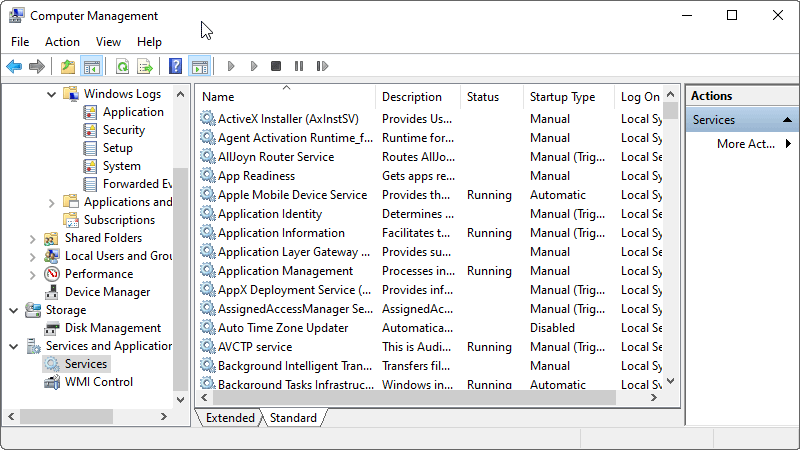The image size is (800, 450).
Task: Sort by Description column header
Action: point(418,97)
